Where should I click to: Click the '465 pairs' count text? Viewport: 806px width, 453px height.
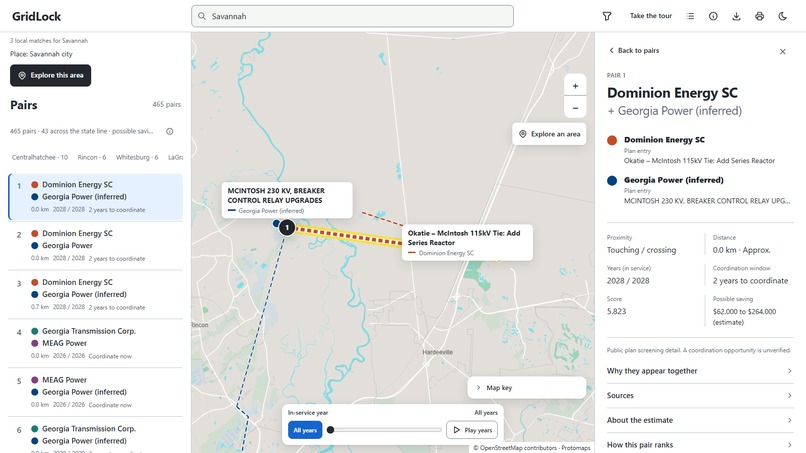[x=167, y=104]
